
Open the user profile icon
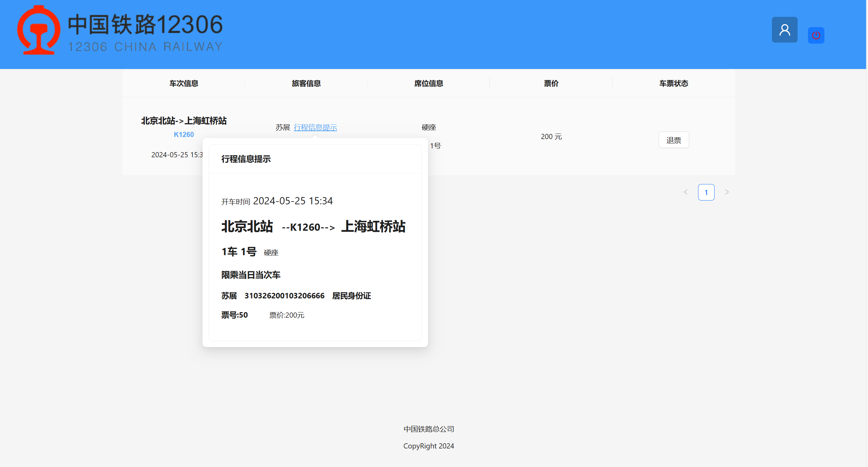785,30
